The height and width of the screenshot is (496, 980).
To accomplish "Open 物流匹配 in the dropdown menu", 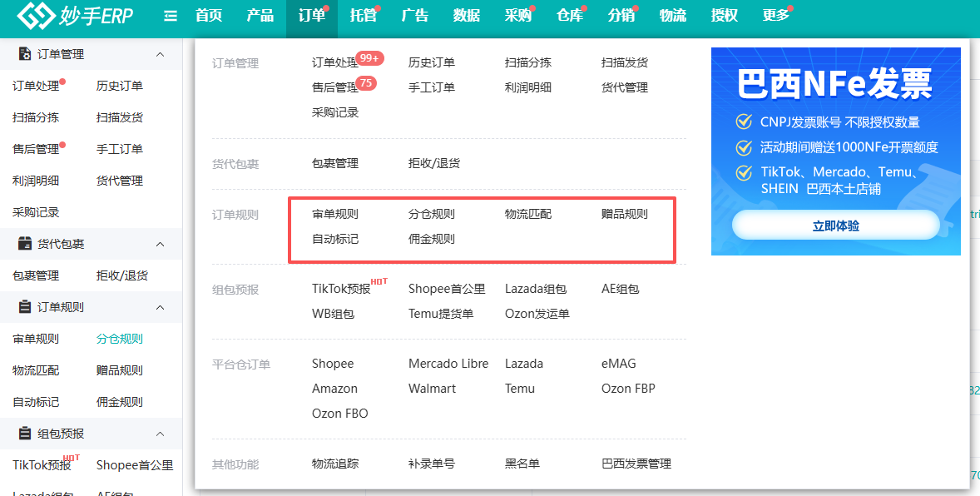I will click(x=528, y=214).
